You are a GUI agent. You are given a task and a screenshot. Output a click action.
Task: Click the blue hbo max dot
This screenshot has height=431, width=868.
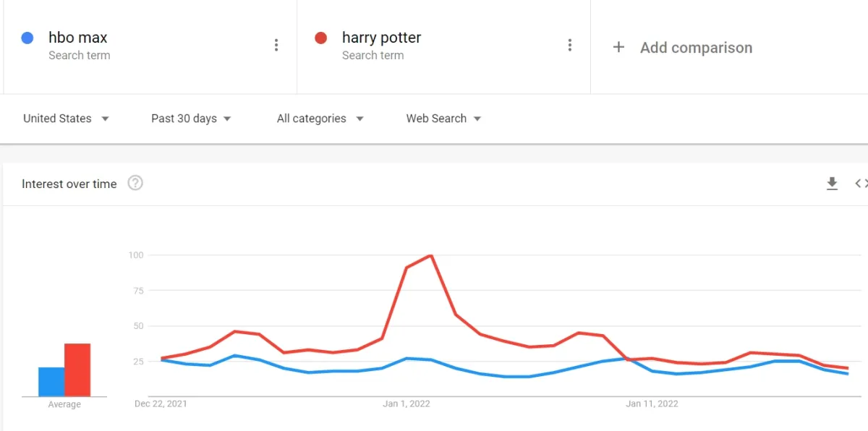click(x=27, y=38)
